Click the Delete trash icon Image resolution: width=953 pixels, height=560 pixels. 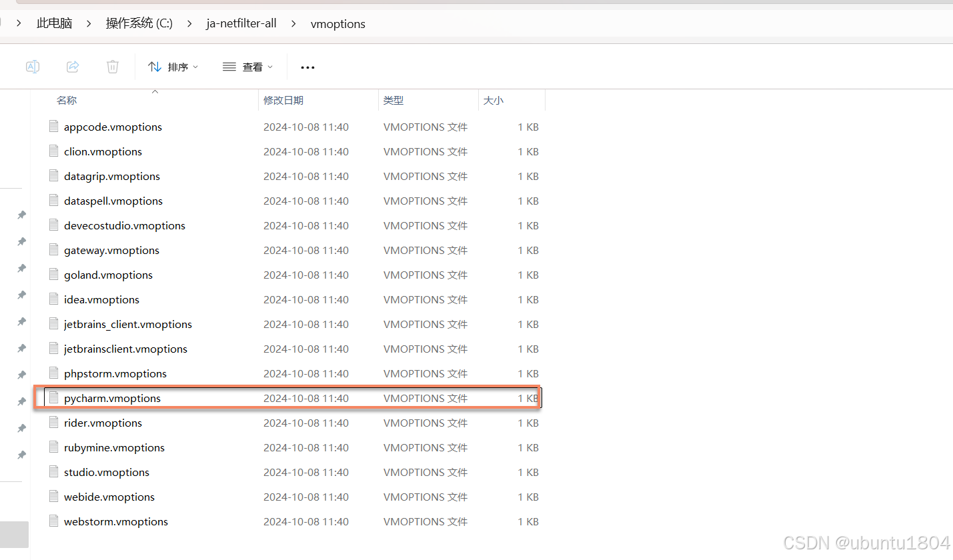click(x=113, y=67)
